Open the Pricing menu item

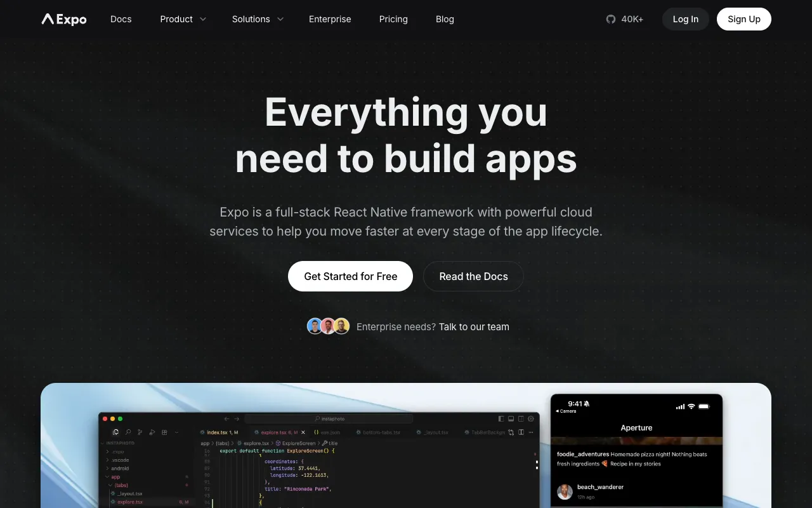(x=393, y=19)
